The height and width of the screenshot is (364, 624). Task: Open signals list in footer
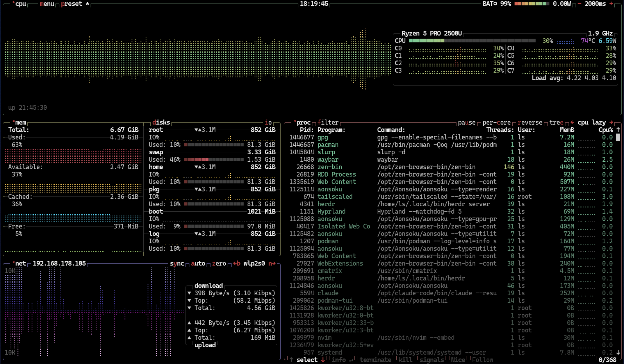pos(432,360)
